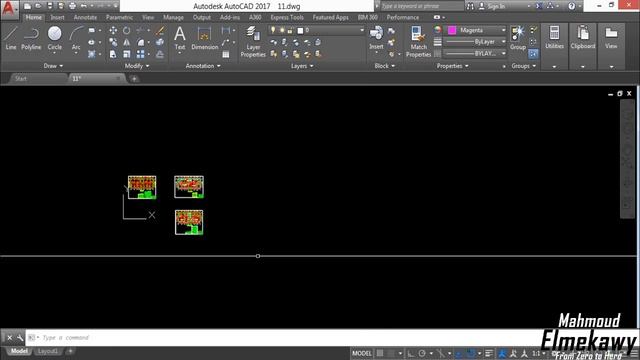This screenshot has height=360, width=640.
Task: Click the Mirror tool icon
Action: [127, 42]
